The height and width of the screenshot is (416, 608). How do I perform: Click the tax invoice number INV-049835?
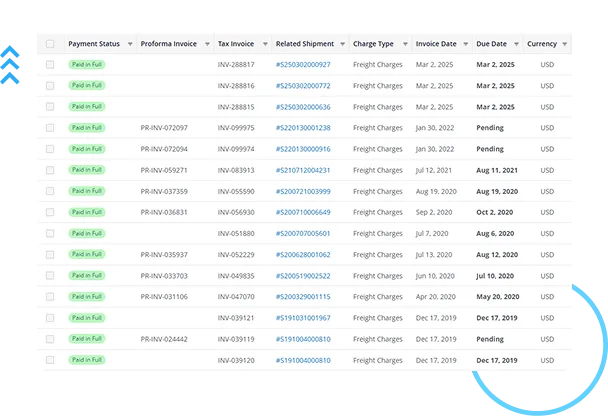click(x=236, y=276)
